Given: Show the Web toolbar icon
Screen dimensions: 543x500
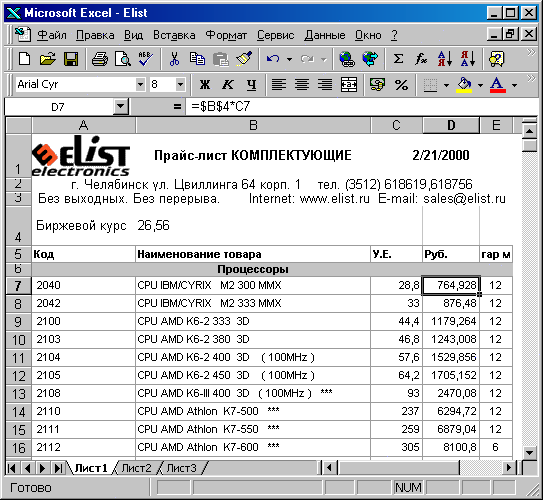Looking at the screenshot, I should click(x=370, y=59).
